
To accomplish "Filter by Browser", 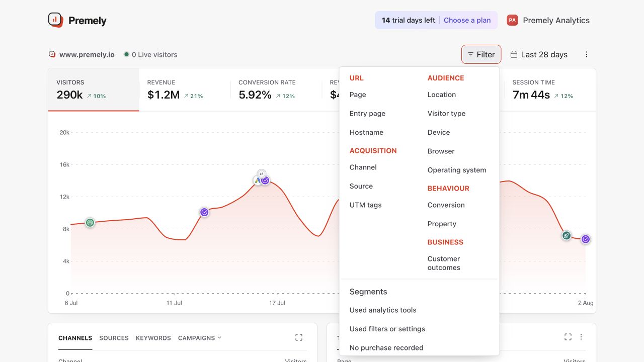I will click(441, 151).
